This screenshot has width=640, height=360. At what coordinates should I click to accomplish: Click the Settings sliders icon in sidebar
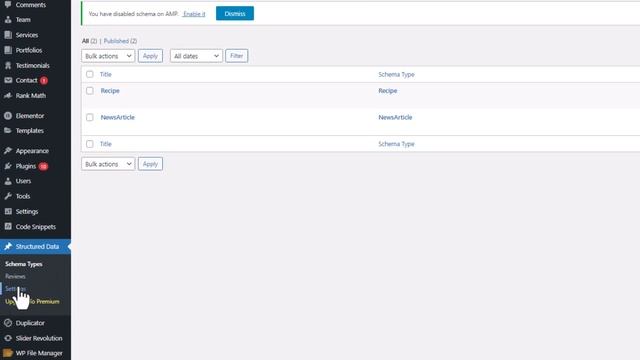pyautogui.click(x=8, y=211)
